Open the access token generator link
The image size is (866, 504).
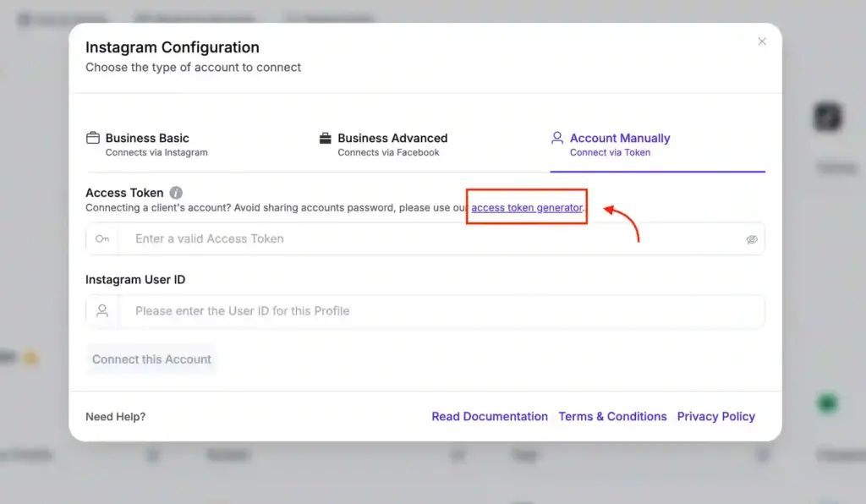pos(526,207)
